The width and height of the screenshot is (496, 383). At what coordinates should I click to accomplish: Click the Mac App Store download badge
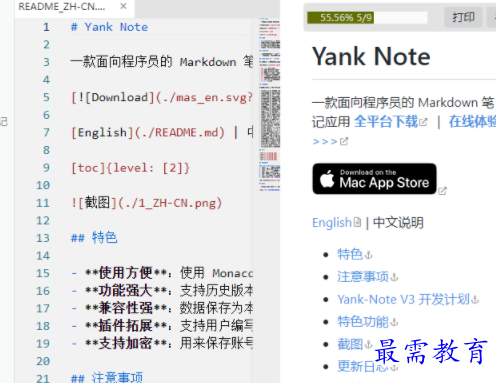click(374, 179)
